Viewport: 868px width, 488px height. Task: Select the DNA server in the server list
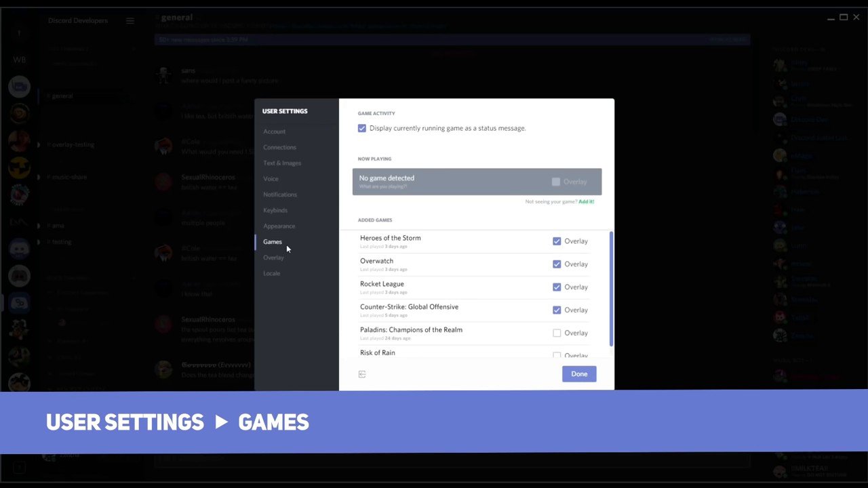[x=19, y=222]
